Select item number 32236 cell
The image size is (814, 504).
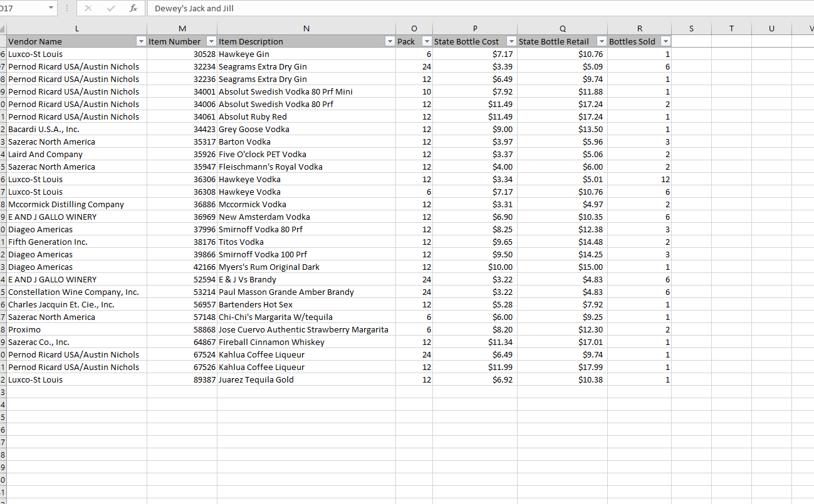click(182, 79)
